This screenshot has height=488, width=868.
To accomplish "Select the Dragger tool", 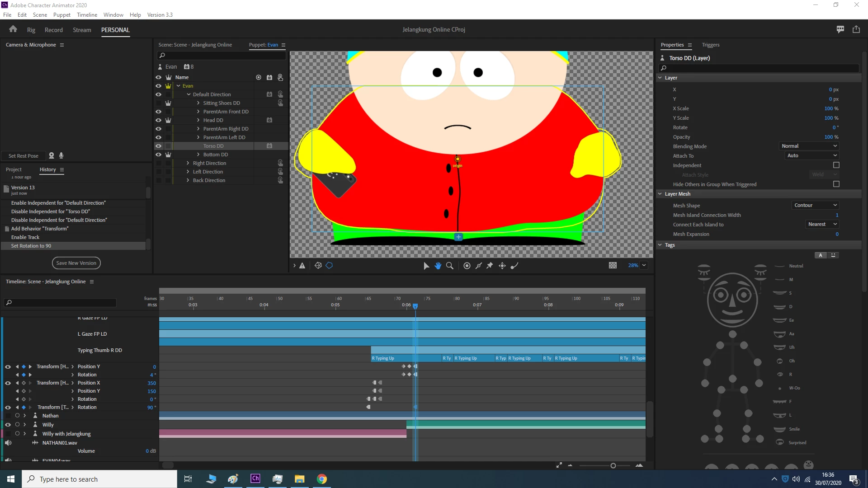I will pyautogui.click(x=502, y=266).
